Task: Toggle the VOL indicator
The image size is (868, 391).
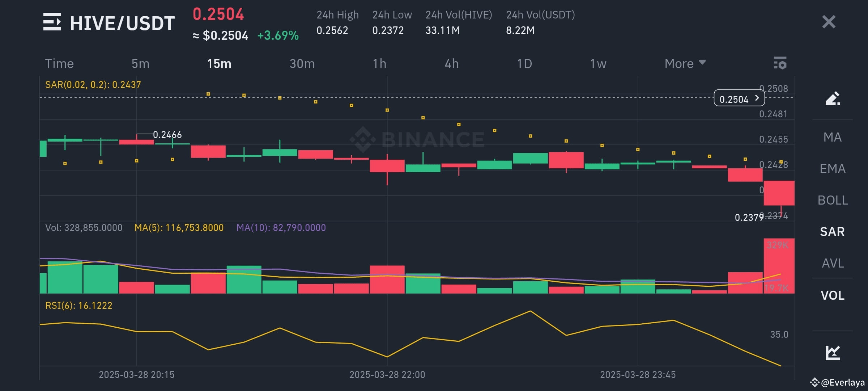Action: click(833, 295)
